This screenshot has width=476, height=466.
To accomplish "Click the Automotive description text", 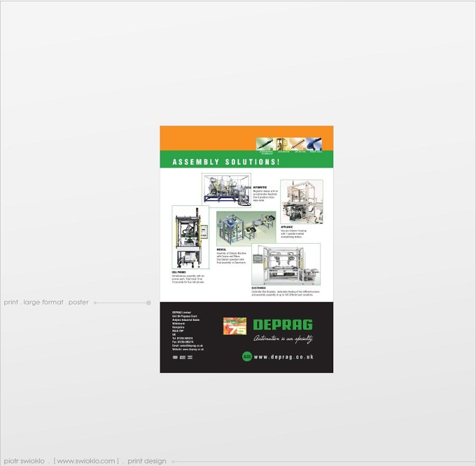I will [x=265, y=194].
